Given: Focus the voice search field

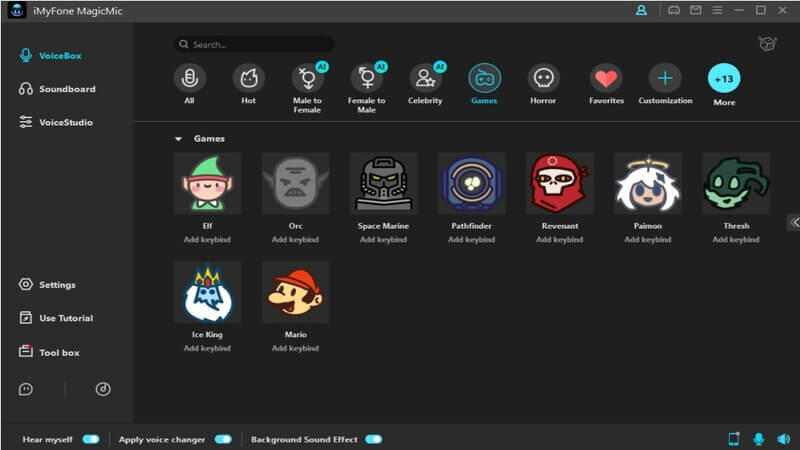Looking at the screenshot, I should click(x=254, y=44).
